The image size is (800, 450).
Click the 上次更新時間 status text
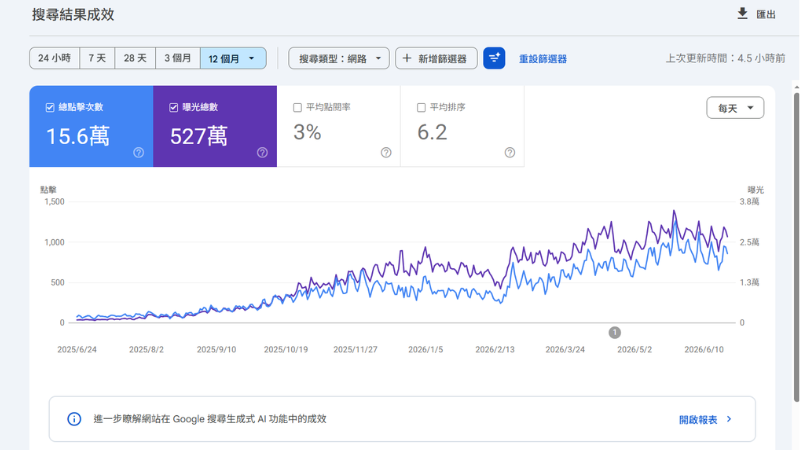(x=725, y=58)
